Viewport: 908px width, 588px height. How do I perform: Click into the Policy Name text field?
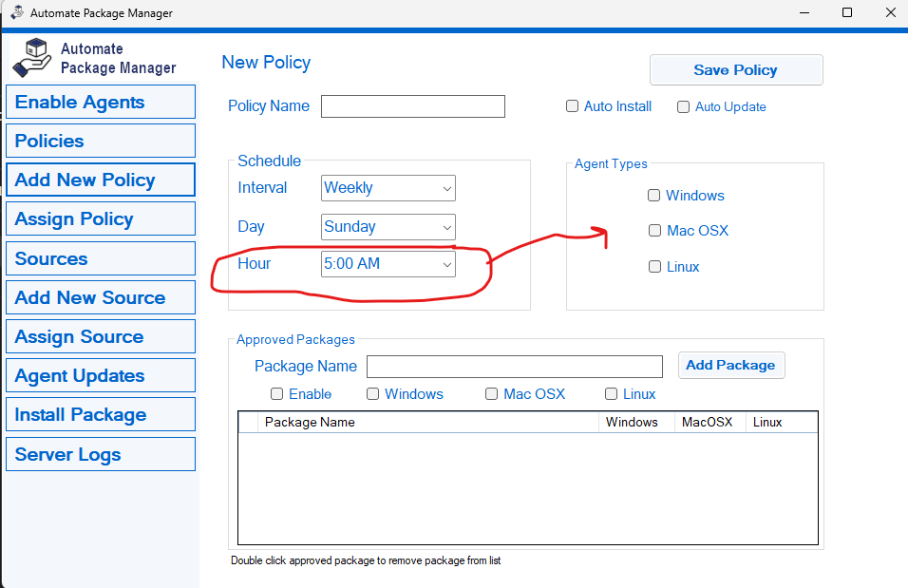[412, 106]
